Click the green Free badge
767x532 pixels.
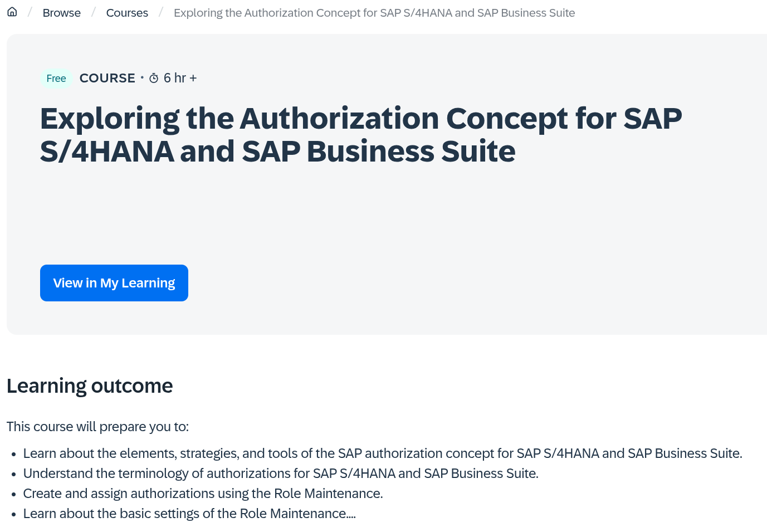click(x=56, y=79)
